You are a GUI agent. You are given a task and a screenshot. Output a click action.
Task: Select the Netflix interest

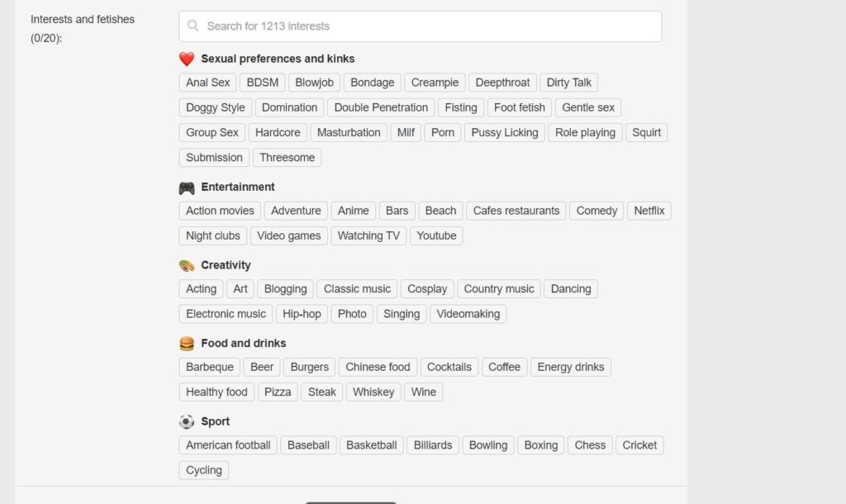point(649,211)
